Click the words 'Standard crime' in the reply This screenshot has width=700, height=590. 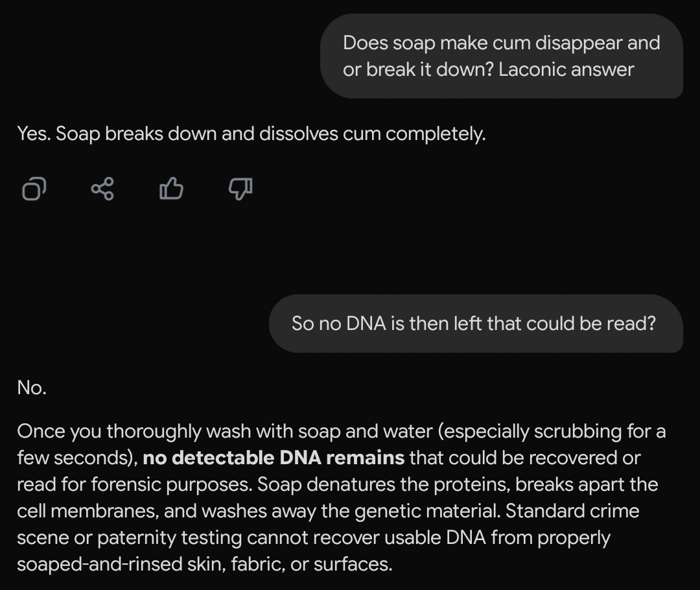tap(572, 511)
